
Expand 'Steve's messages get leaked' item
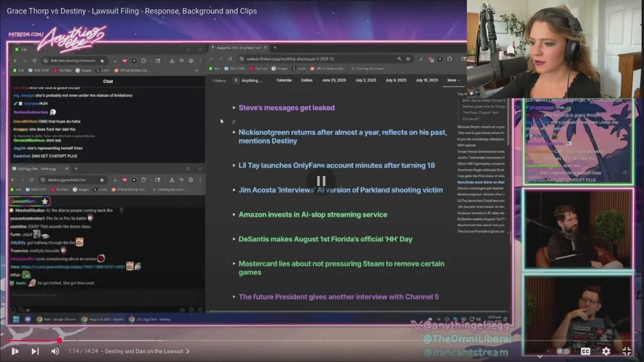pyautogui.click(x=234, y=108)
